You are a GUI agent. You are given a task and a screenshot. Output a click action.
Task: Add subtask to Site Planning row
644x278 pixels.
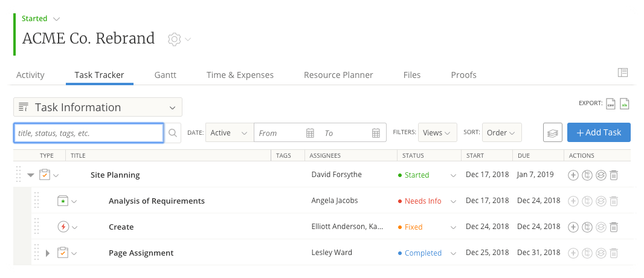(x=573, y=175)
